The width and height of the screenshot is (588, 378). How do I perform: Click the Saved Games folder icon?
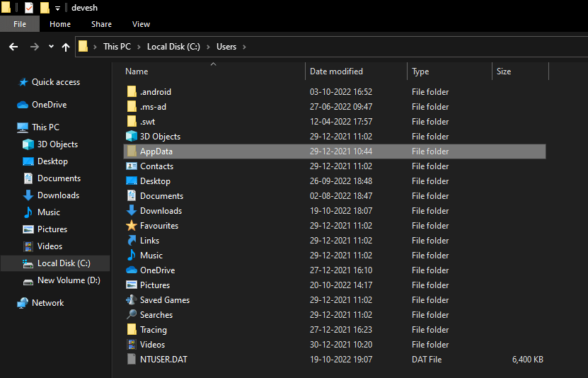coord(132,300)
